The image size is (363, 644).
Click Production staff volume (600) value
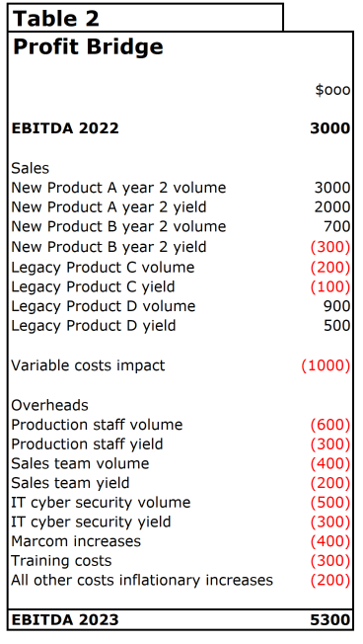[330, 425]
